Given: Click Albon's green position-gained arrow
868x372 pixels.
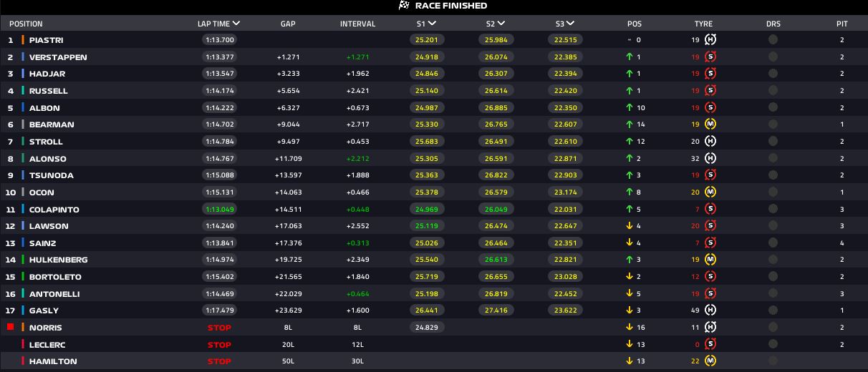Looking at the screenshot, I should point(629,108).
